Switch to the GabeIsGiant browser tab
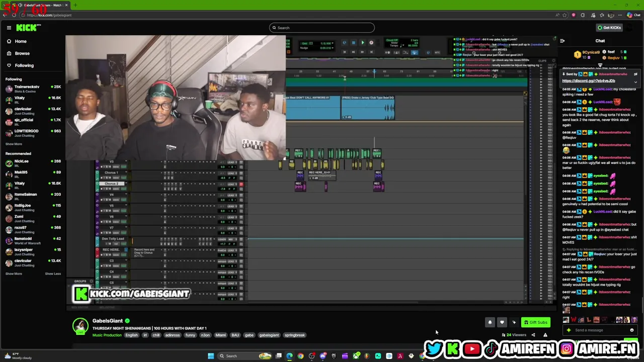 (40, 5)
